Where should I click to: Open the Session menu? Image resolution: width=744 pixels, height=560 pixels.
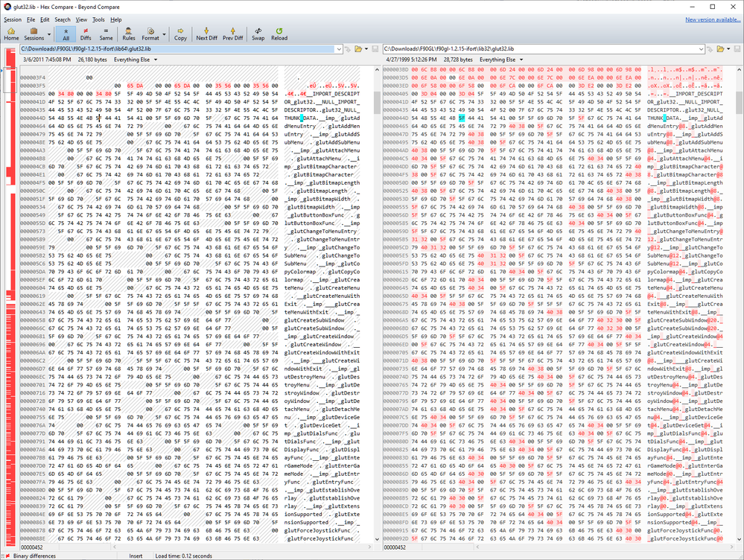click(13, 19)
